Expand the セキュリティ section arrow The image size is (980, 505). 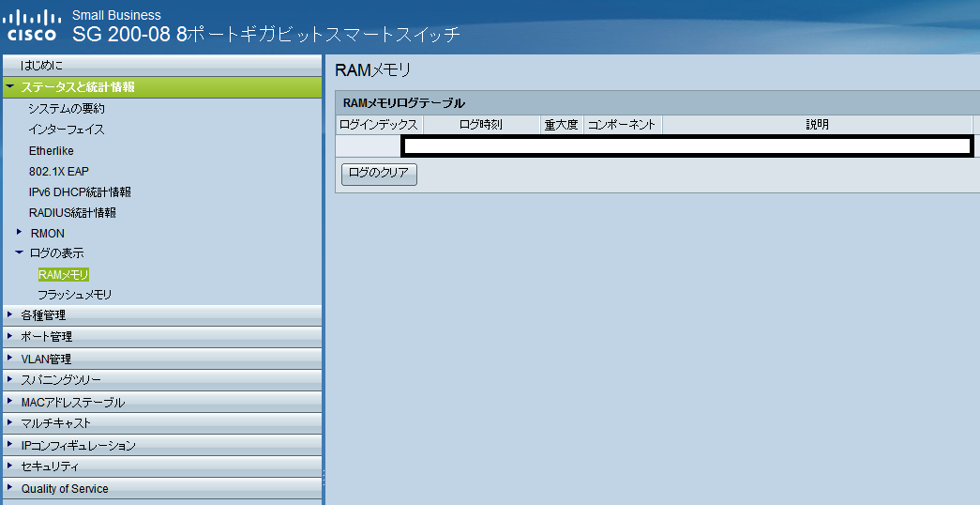10,466
